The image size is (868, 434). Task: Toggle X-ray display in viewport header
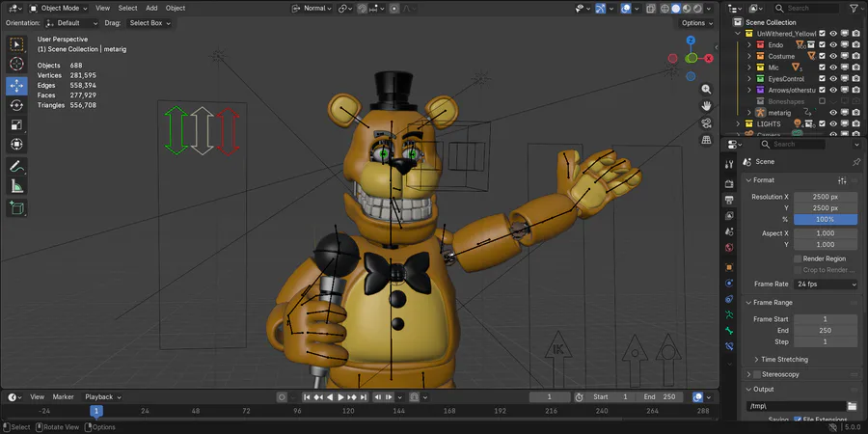651,9
